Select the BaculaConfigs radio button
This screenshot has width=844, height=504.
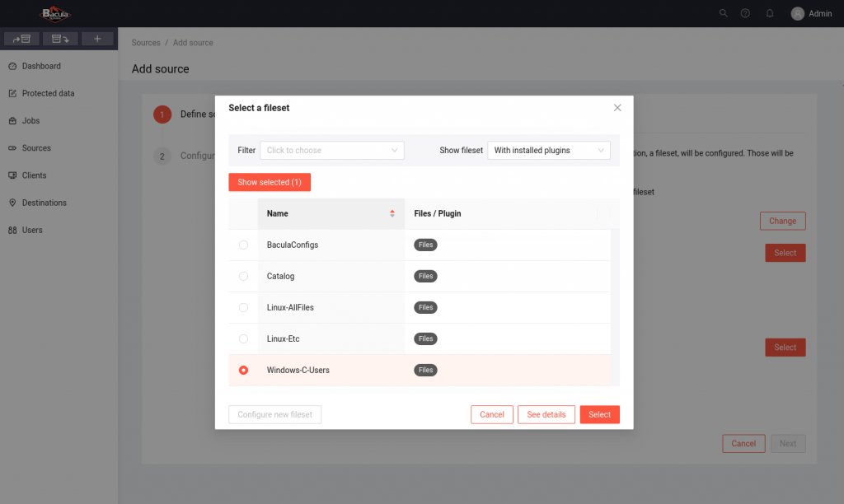point(243,245)
